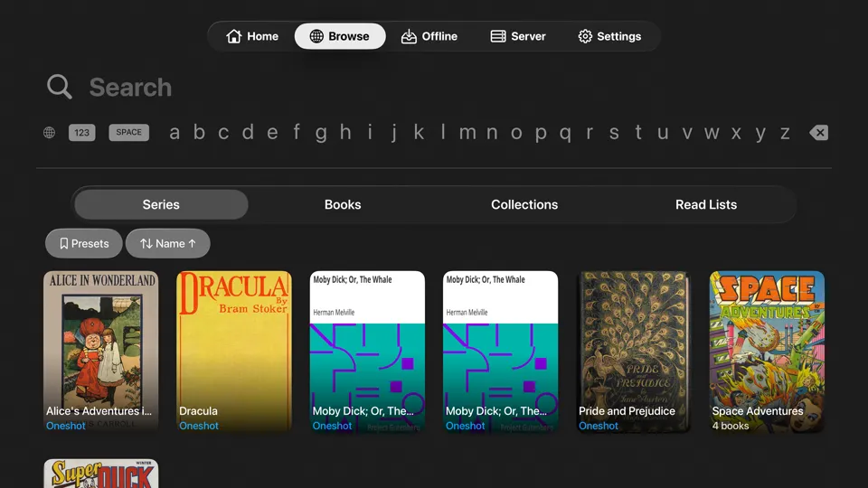Viewport: 868px width, 488px height.
Task: Tap letter x on the keyboard
Action: (x=736, y=133)
